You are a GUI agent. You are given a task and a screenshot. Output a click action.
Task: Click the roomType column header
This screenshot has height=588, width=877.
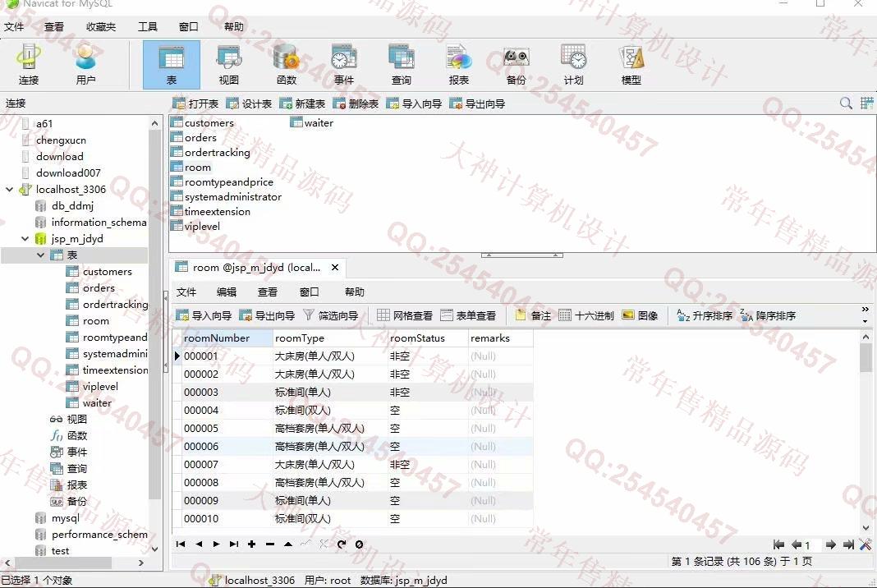coord(330,338)
